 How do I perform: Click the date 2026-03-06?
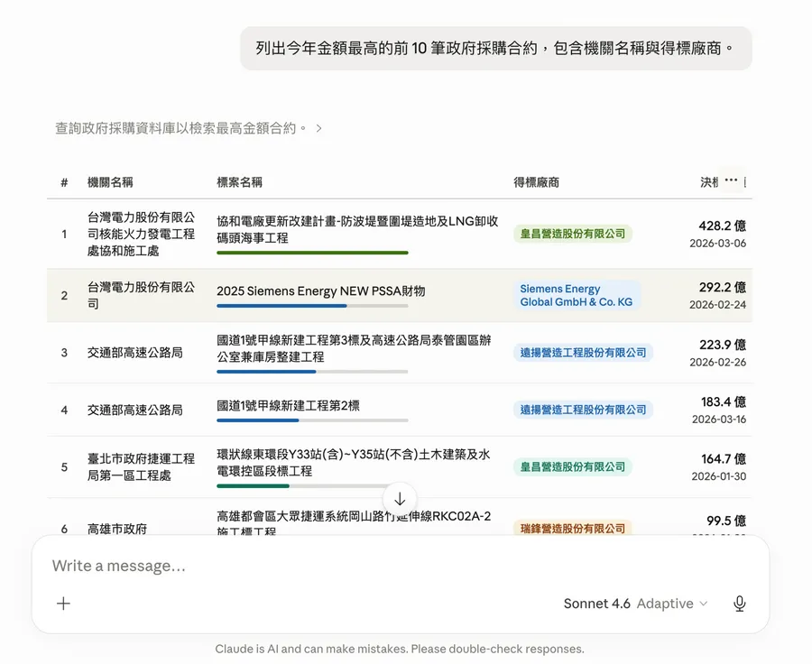coord(718,244)
